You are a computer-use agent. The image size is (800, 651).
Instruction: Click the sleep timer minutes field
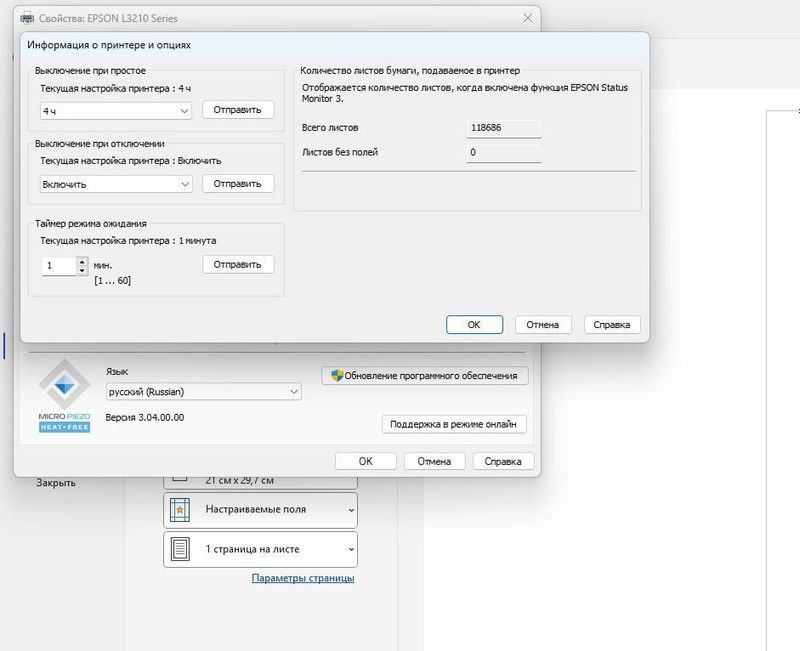[x=59, y=266]
